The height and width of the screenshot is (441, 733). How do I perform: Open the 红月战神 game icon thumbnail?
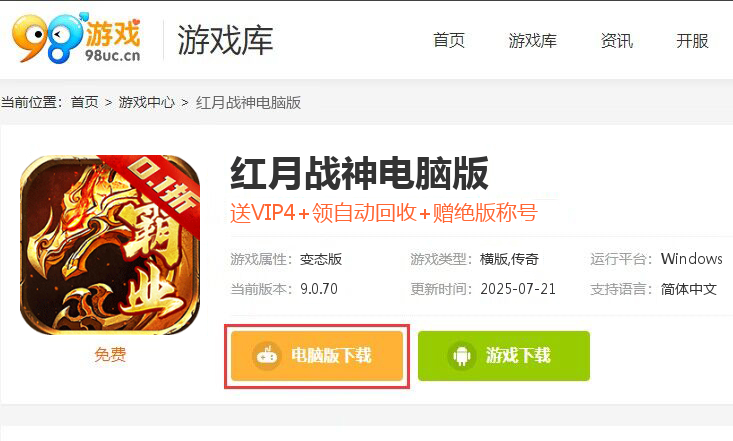(x=110, y=245)
